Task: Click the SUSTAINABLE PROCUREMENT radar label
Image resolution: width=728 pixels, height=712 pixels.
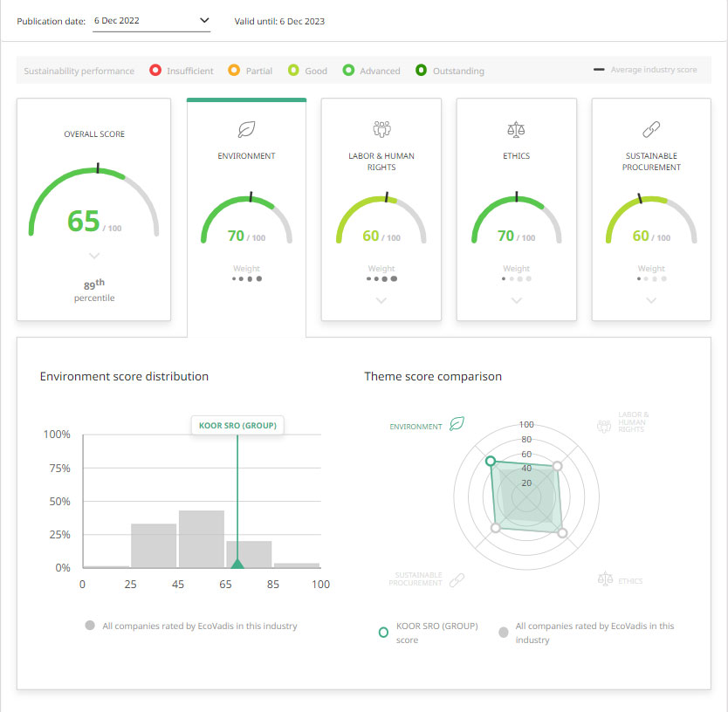Action: [x=416, y=578]
